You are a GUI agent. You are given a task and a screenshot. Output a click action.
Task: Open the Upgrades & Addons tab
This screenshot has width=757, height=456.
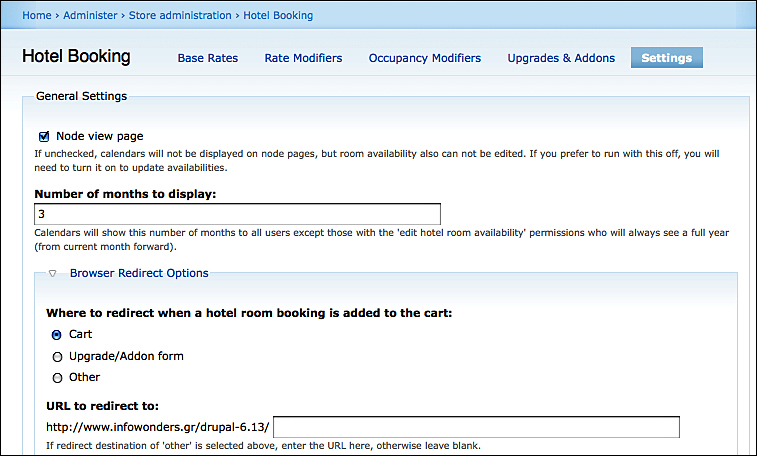point(561,58)
